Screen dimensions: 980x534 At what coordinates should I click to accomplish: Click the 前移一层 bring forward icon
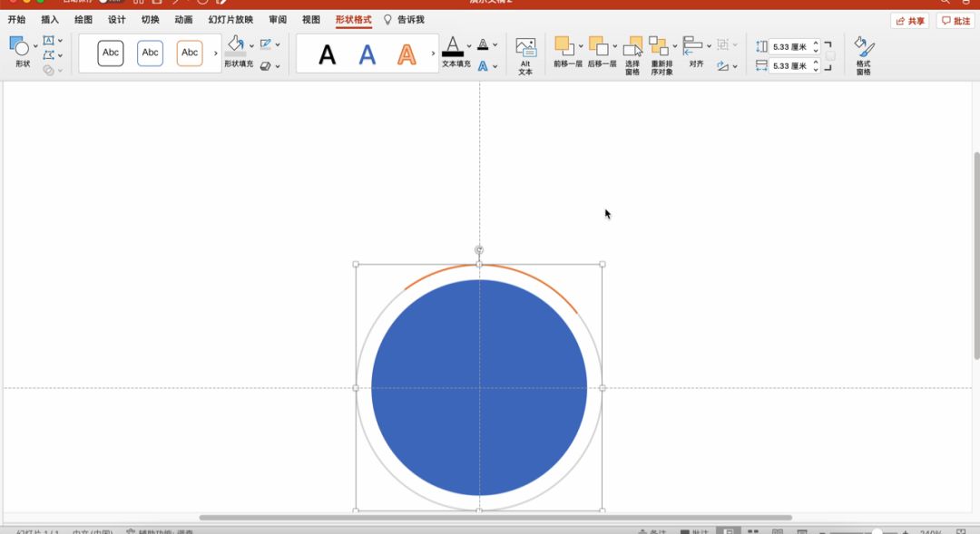tap(564, 45)
